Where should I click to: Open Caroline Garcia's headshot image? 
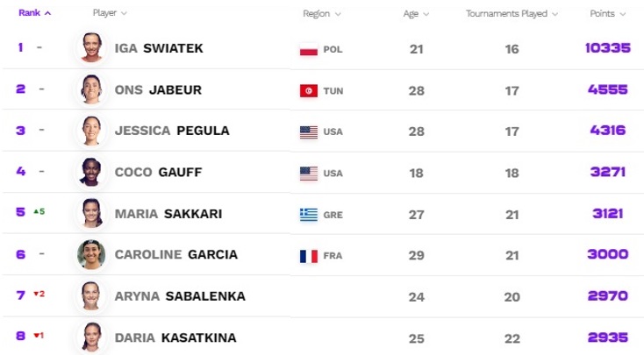tap(91, 254)
